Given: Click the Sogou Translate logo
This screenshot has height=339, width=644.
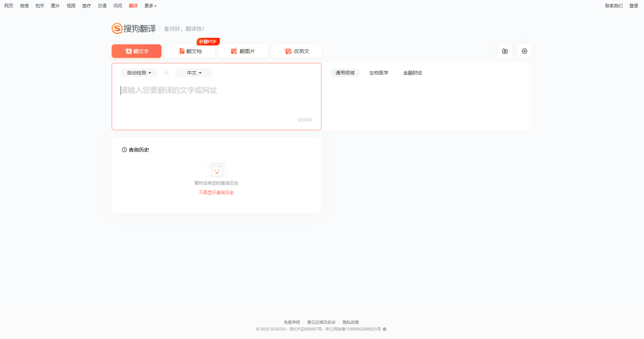Looking at the screenshot, I should (x=133, y=29).
